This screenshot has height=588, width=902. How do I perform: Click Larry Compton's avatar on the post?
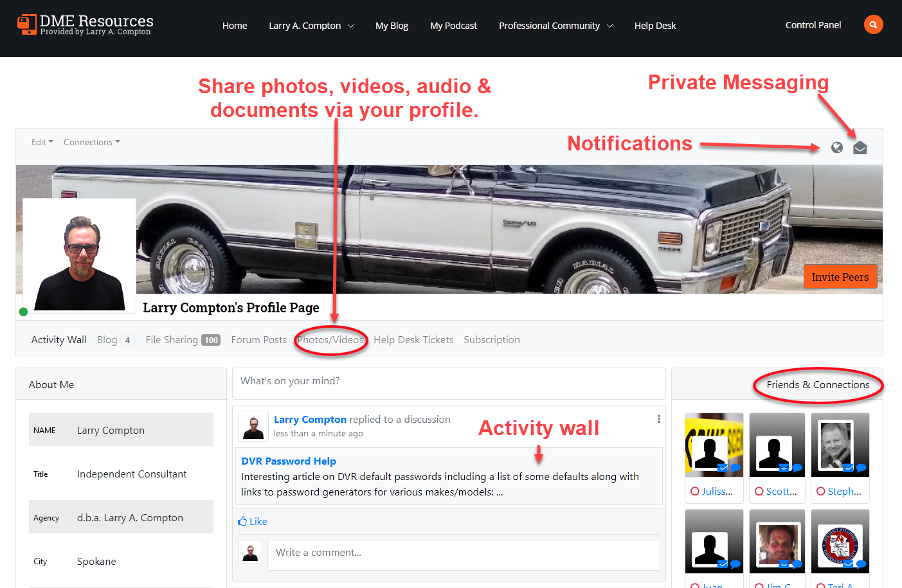click(253, 426)
